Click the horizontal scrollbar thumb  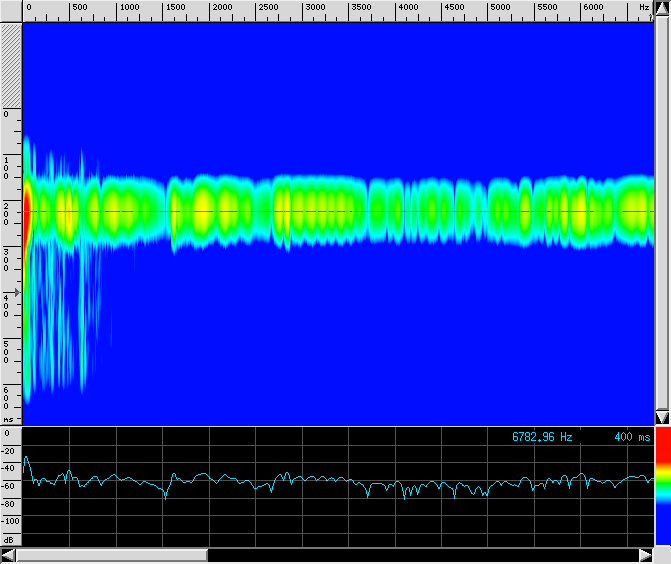coord(112,555)
